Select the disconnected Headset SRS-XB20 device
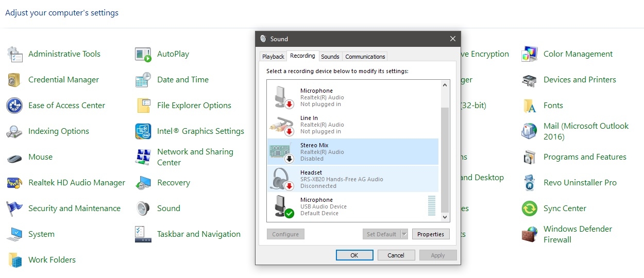 click(353, 179)
